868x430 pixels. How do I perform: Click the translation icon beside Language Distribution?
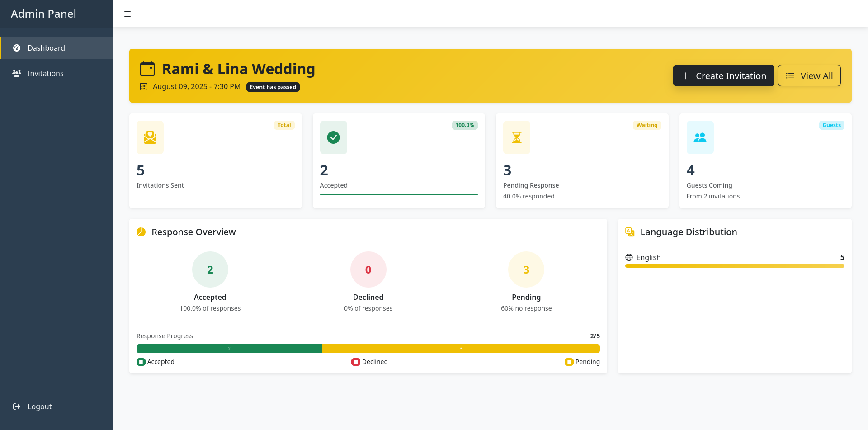point(630,232)
